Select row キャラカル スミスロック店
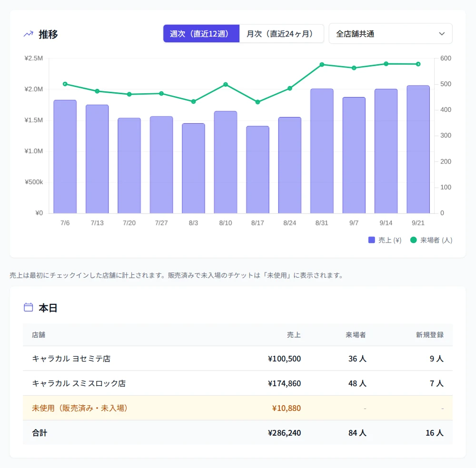Viewport: 476px width, 468px height. [238, 383]
